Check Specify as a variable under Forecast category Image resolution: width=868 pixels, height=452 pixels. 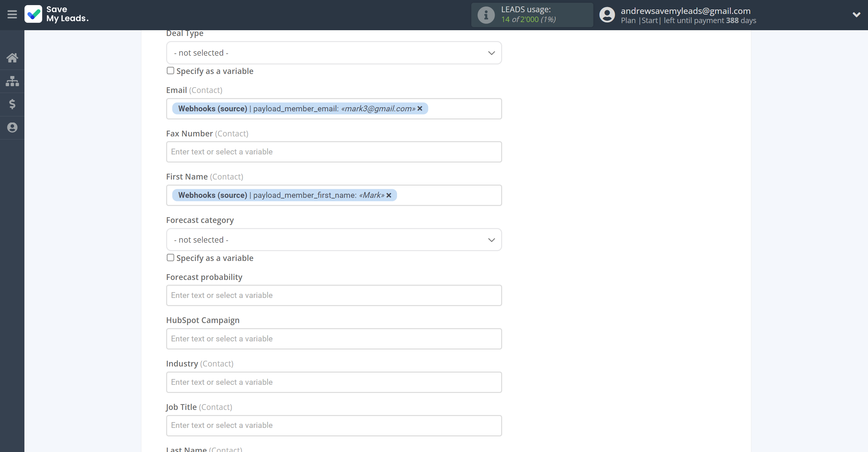tap(171, 258)
